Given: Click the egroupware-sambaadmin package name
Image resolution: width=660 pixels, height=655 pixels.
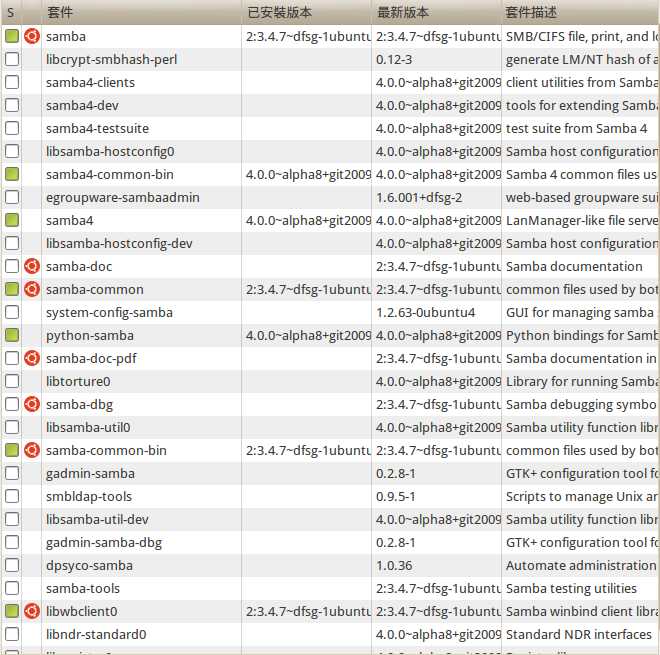Looking at the screenshot, I should click(122, 197).
